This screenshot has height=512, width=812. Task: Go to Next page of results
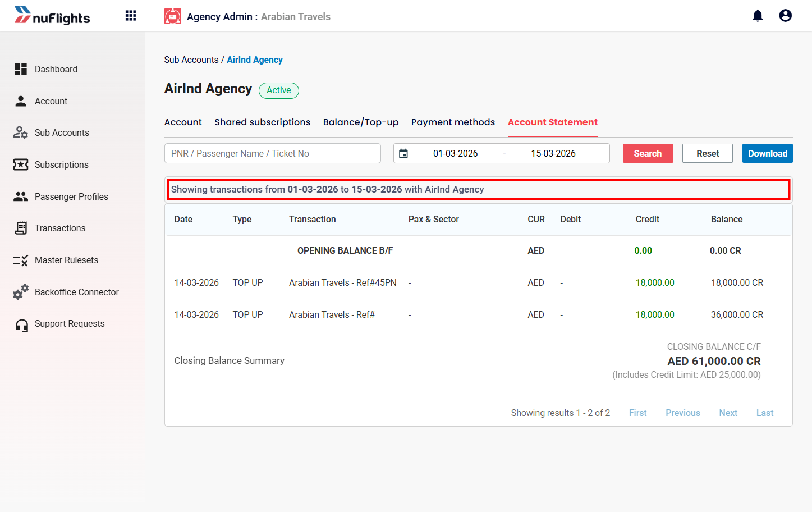[x=728, y=413]
